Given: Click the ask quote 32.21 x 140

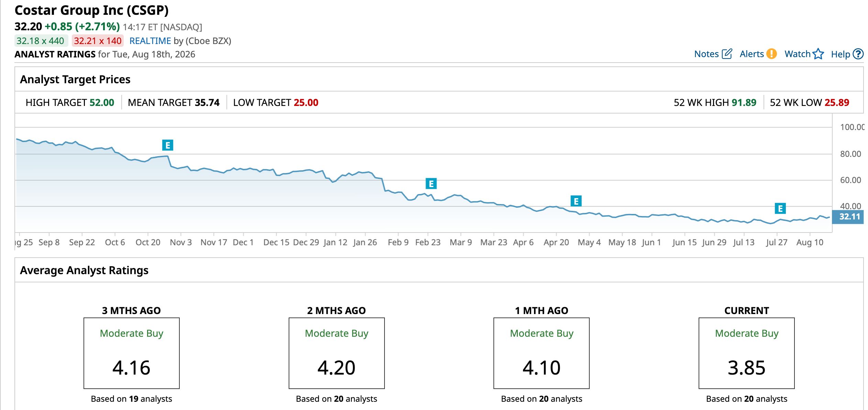Looking at the screenshot, I should [98, 41].
